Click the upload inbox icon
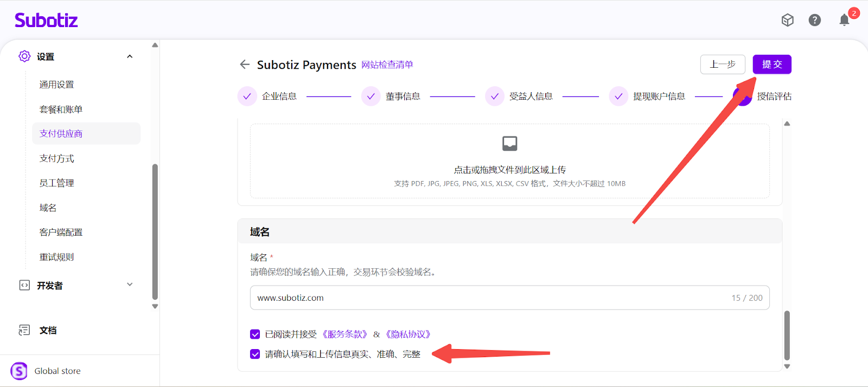Screen dimensions: 868x387 (x=509, y=144)
